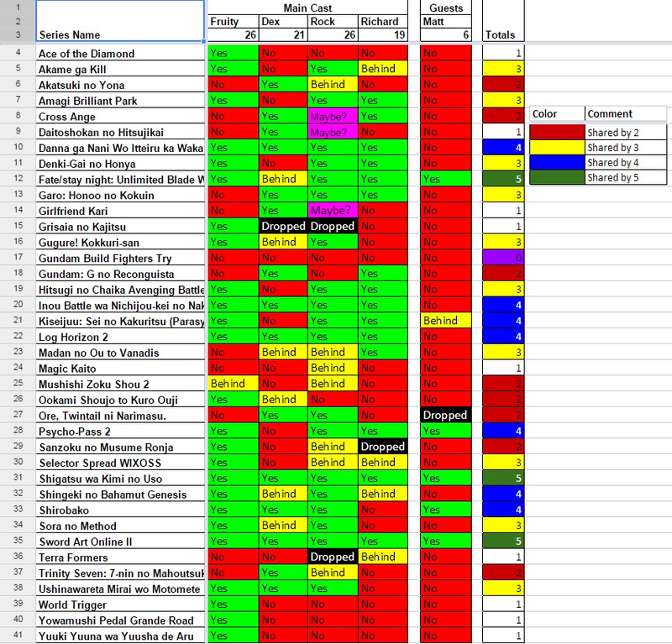672x644 pixels.
Task: Select the Rock column header
Action: (x=333, y=22)
